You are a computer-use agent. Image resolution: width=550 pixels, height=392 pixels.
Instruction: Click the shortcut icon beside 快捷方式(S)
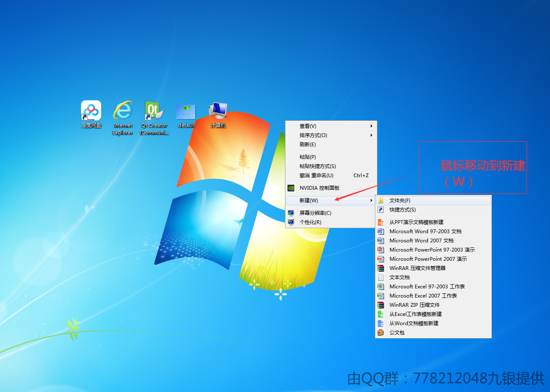click(x=381, y=210)
